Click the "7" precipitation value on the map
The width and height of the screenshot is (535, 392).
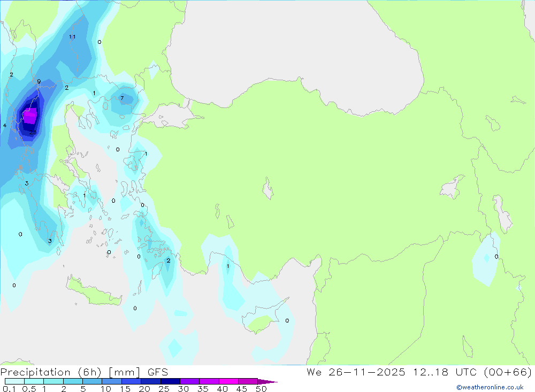click(x=122, y=98)
